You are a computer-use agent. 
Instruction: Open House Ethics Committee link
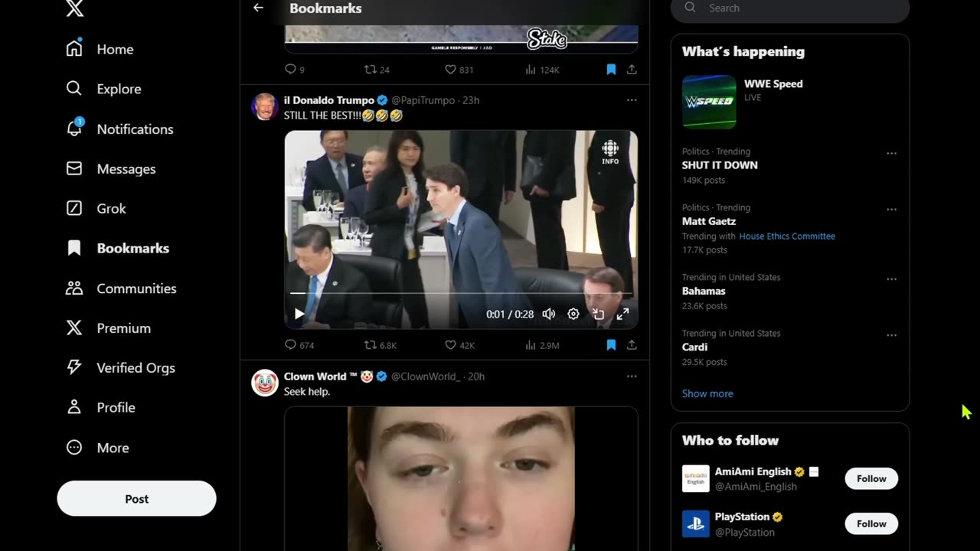(787, 236)
